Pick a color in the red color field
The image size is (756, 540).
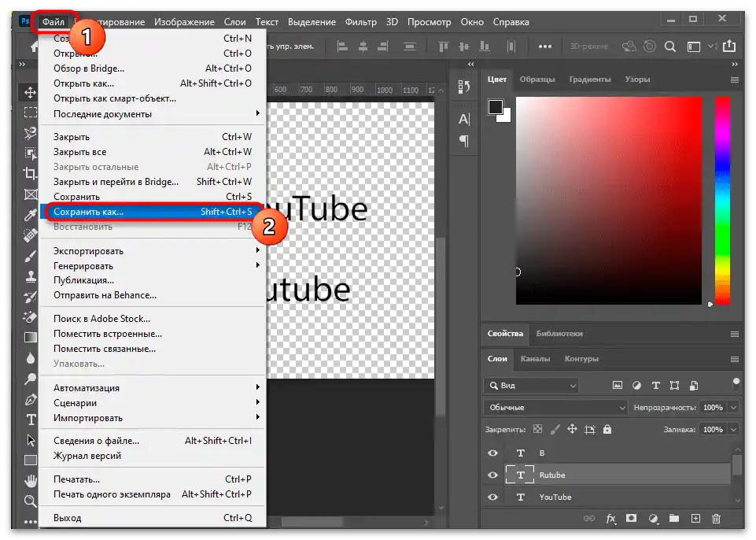(608, 201)
